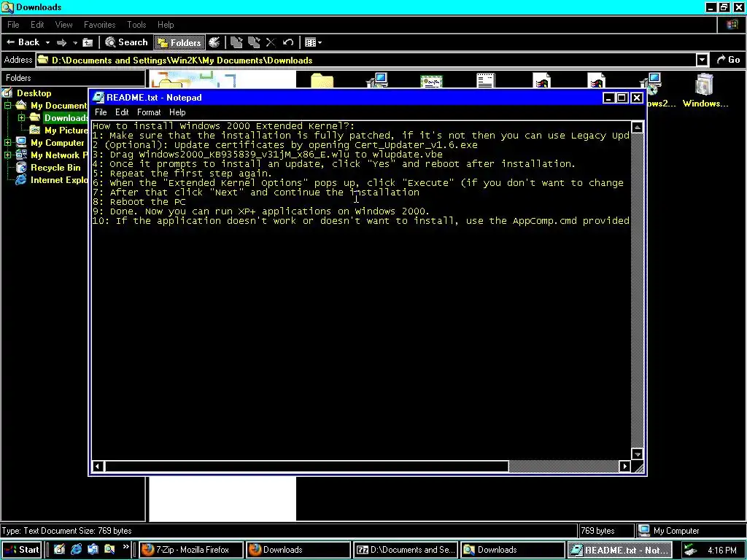The width and height of the screenshot is (747, 560).
Task: Open the Explorer Edit menu
Action: point(37,25)
